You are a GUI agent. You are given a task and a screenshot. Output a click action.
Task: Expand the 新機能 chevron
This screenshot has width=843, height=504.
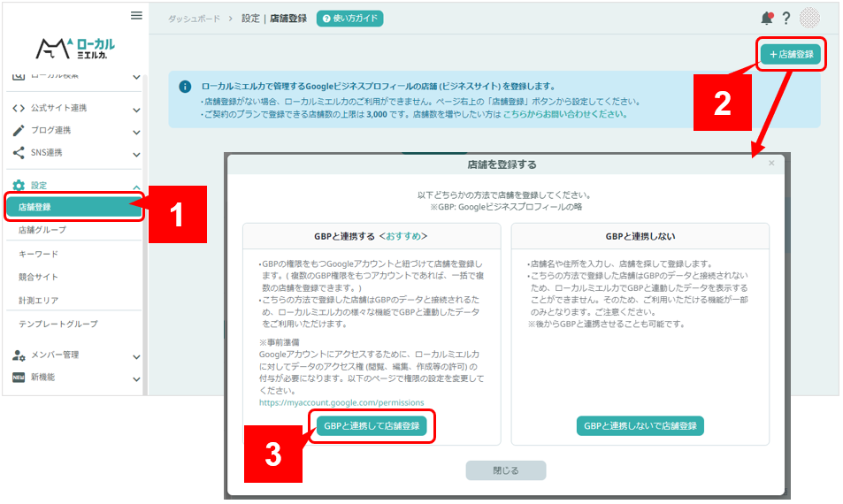tap(136, 378)
